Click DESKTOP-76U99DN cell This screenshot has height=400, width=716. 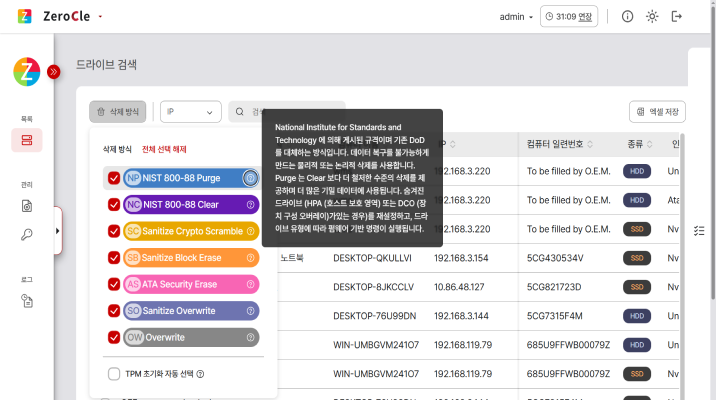(374, 316)
